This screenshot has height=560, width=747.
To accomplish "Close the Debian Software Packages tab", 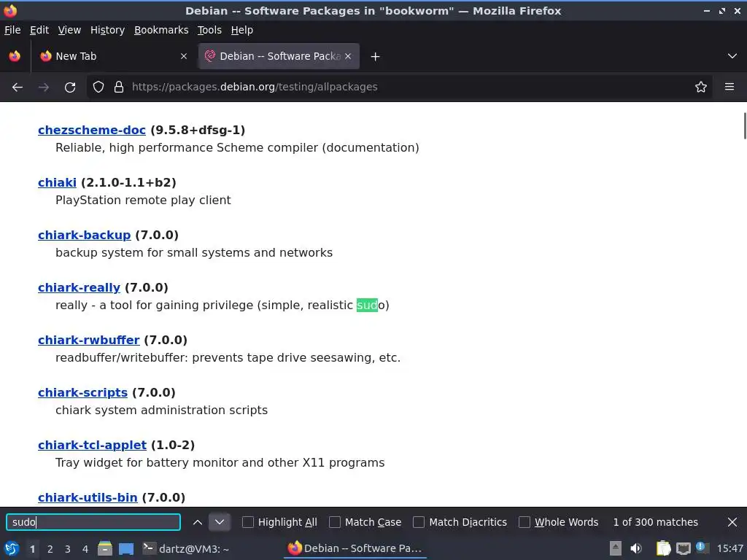I will tap(348, 56).
